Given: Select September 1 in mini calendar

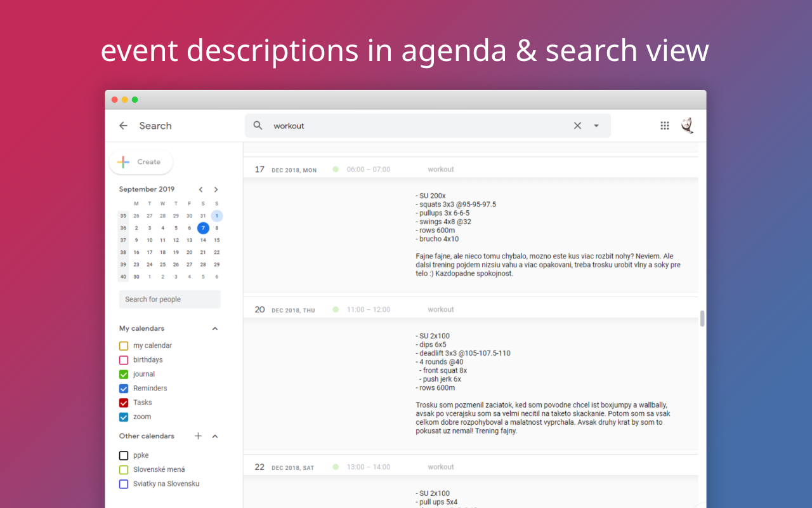Looking at the screenshot, I should click(x=217, y=216).
